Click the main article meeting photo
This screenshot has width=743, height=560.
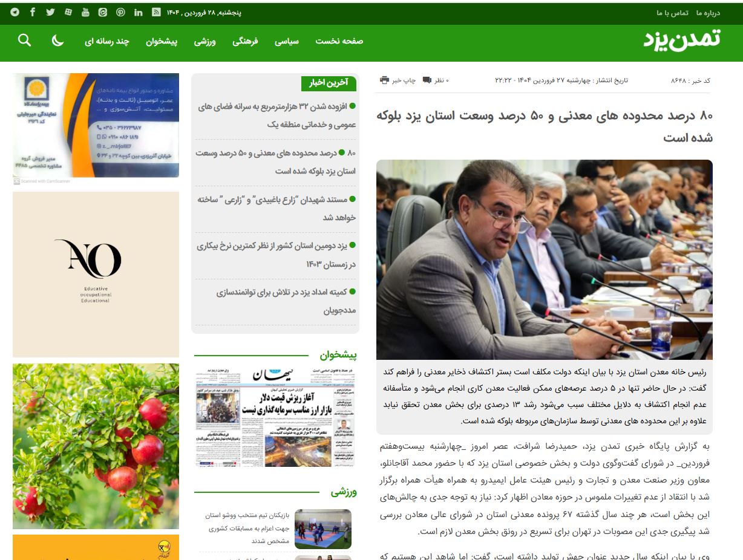(545, 260)
